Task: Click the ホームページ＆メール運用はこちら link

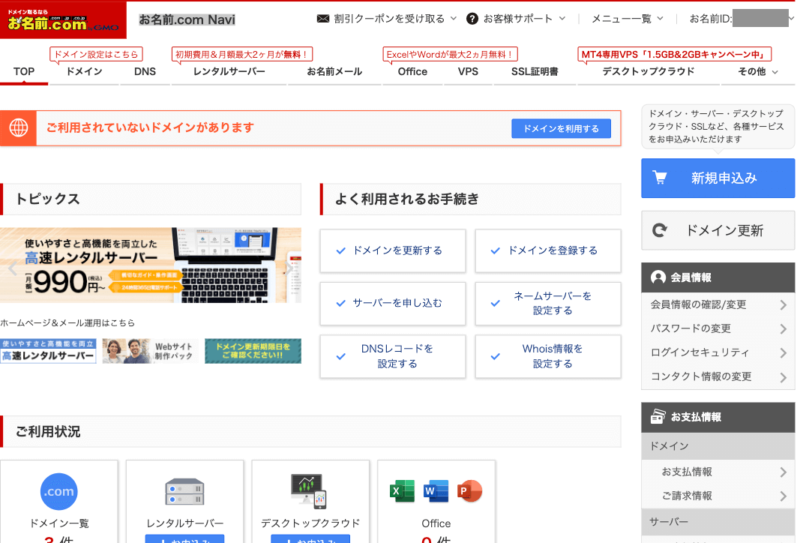Action: point(67,323)
